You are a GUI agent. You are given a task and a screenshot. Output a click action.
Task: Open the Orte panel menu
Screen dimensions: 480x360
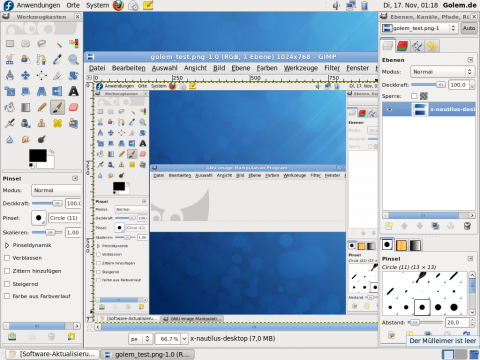(73, 5)
